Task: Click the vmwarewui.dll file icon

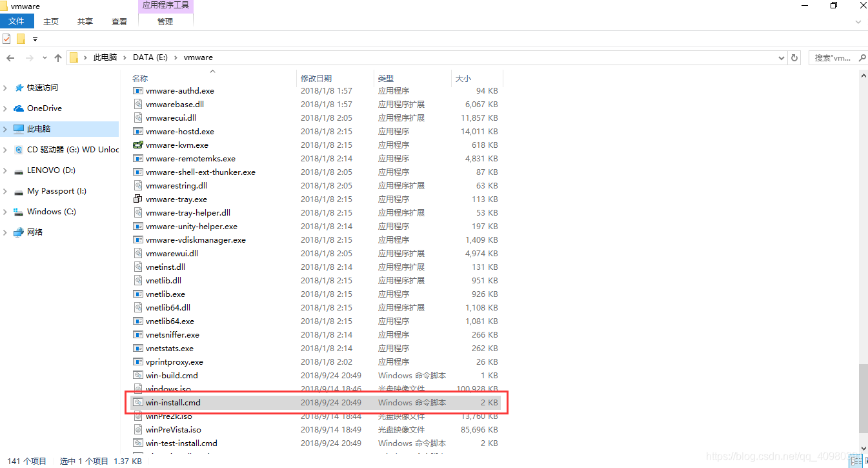Action: pyautogui.click(x=137, y=254)
